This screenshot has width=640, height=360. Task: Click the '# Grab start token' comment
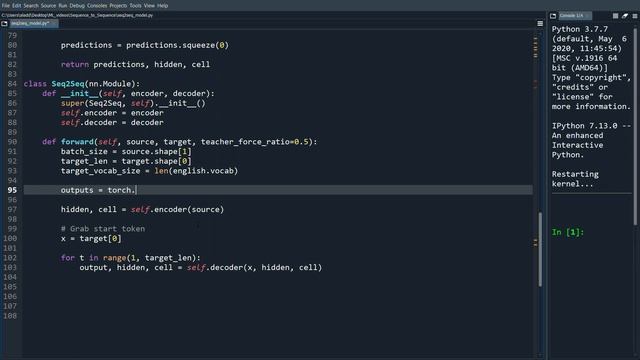pos(103,229)
